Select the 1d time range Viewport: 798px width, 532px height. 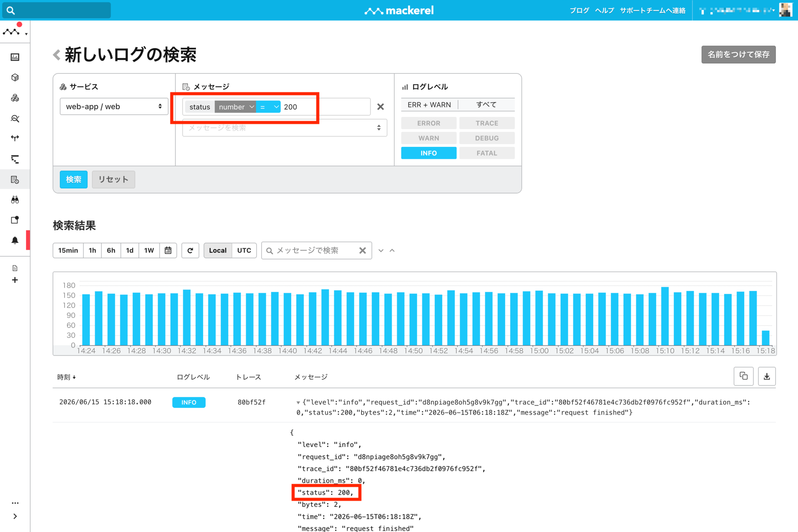pyautogui.click(x=130, y=250)
